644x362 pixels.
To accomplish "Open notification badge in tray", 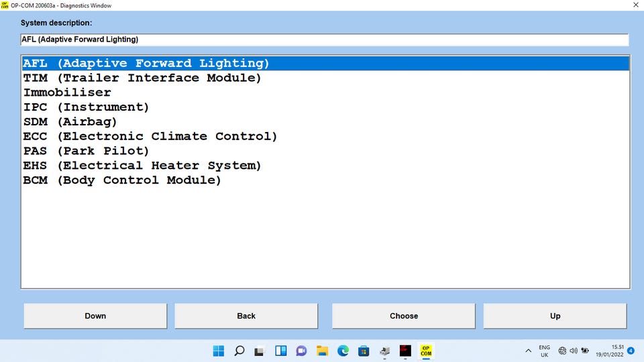I will click(631, 351).
